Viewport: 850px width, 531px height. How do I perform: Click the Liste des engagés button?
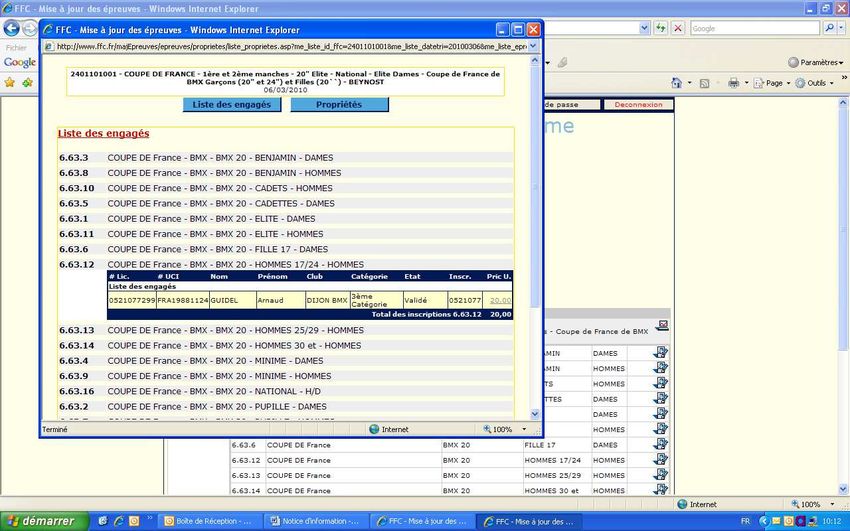pos(232,104)
